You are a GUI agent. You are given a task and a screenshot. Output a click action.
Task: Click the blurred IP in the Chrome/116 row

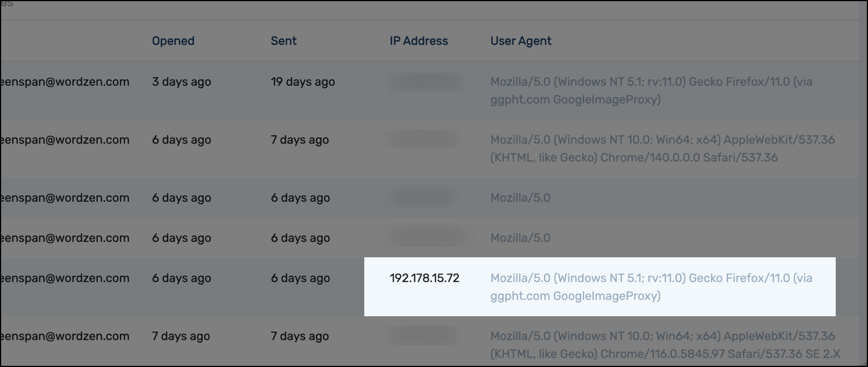[x=424, y=336]
